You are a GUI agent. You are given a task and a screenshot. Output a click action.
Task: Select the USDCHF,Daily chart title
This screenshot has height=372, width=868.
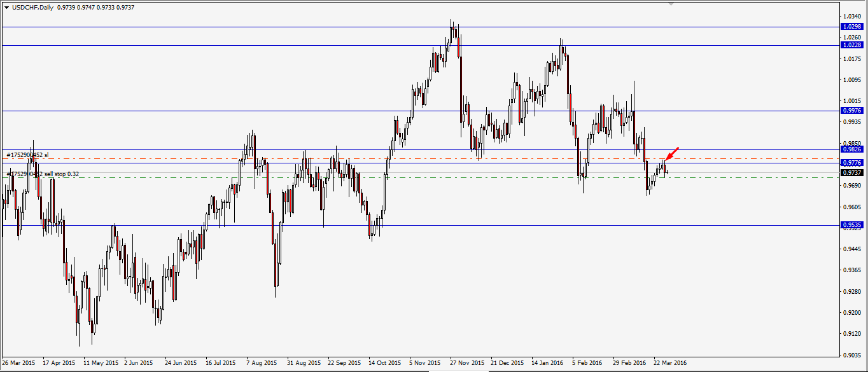click(32, 7)
